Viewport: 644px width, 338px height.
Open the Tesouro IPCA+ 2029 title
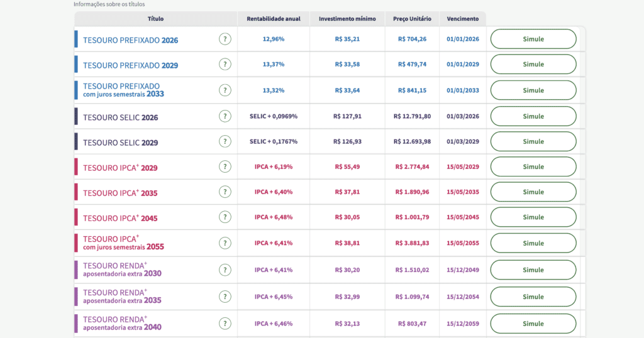click(120, 167)
